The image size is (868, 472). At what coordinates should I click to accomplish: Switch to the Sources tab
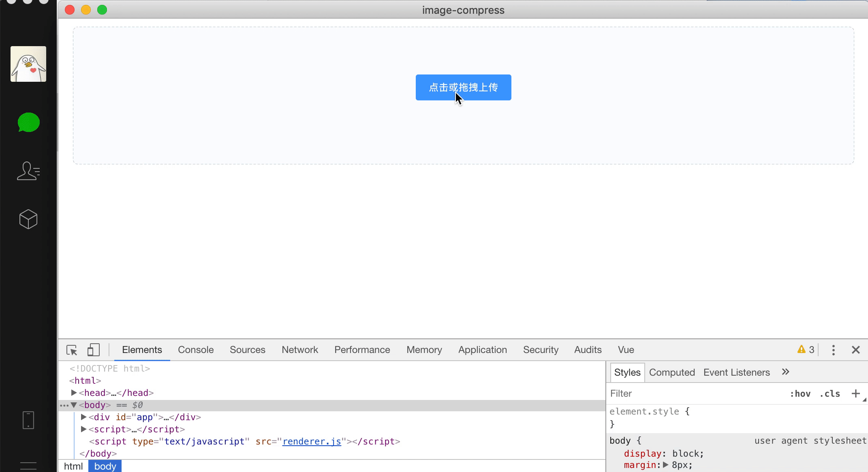pos(248,350)
